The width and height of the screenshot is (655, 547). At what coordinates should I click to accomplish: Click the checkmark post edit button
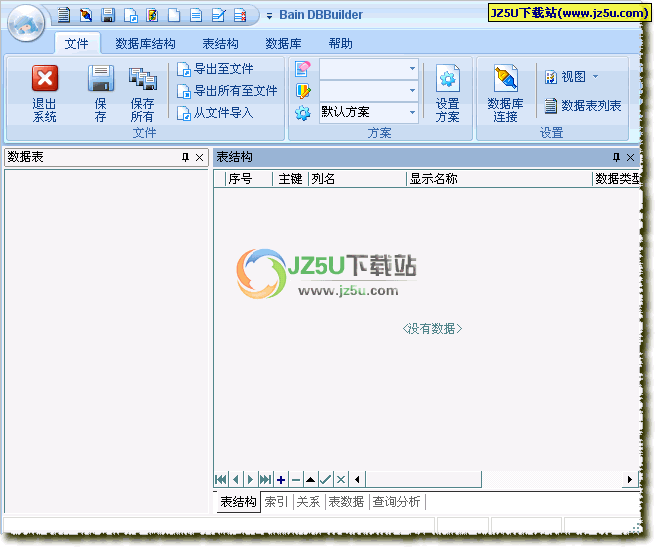tap(325, 479)
